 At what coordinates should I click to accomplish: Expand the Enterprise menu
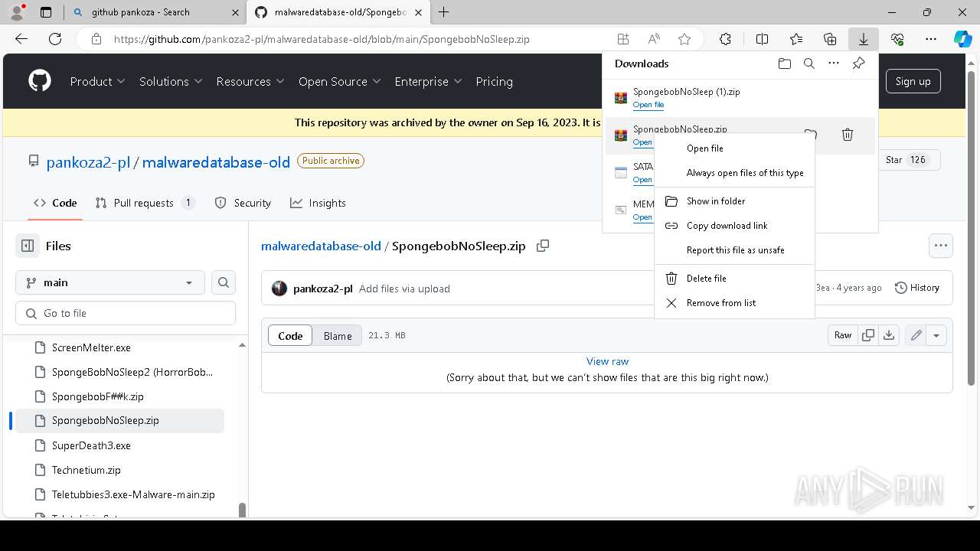click(428, 81)
